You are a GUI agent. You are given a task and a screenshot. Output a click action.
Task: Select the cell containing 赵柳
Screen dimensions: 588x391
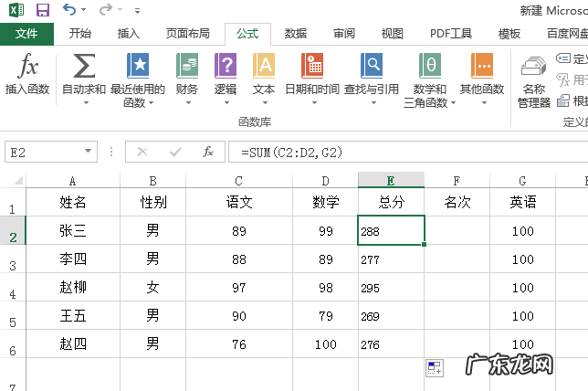pyautogui.click(x=73, y=287)
